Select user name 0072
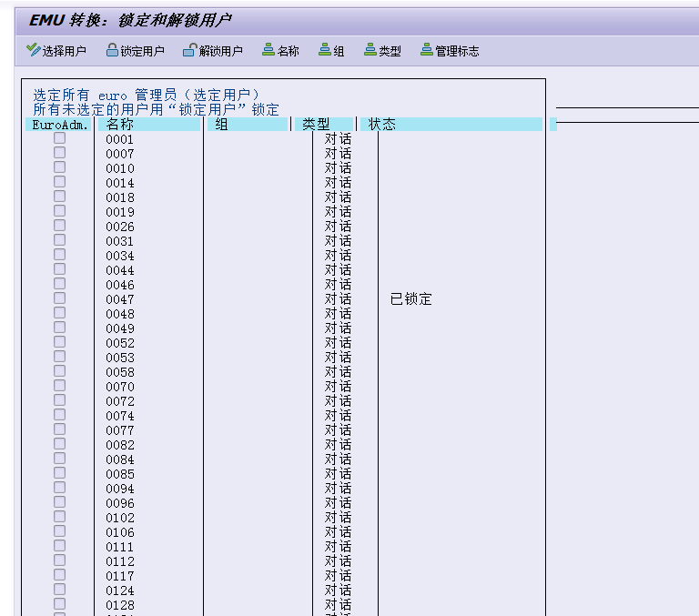This screenshot has width=699, height=616. click(x=120, y=401)
